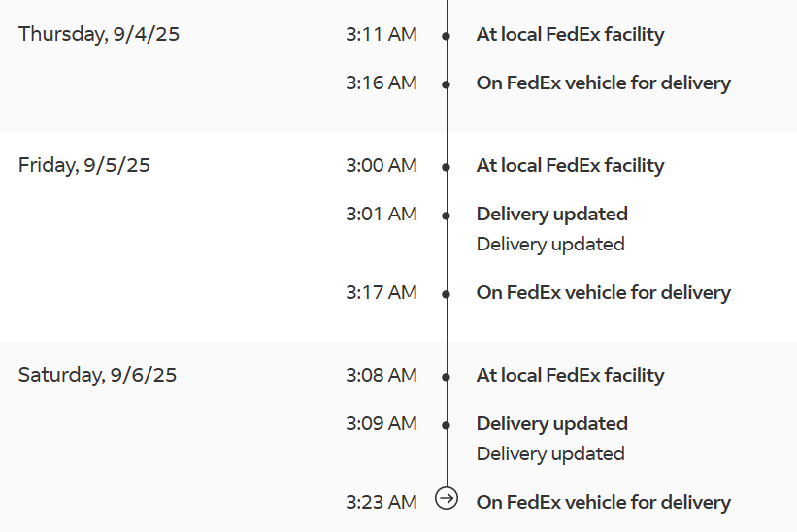Select Friday's On FedEx vehicle for delivery
Image resolution: width=797 pixels, height=532 pixels.
(x=604, y=292)
